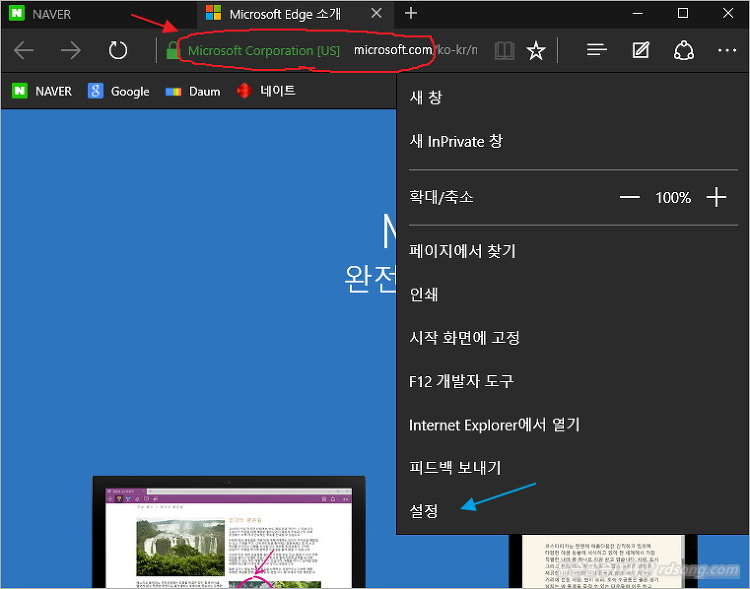Click the forward navigation arrow
The height and width of the screenshot is (589, 750).
point(70,51)
